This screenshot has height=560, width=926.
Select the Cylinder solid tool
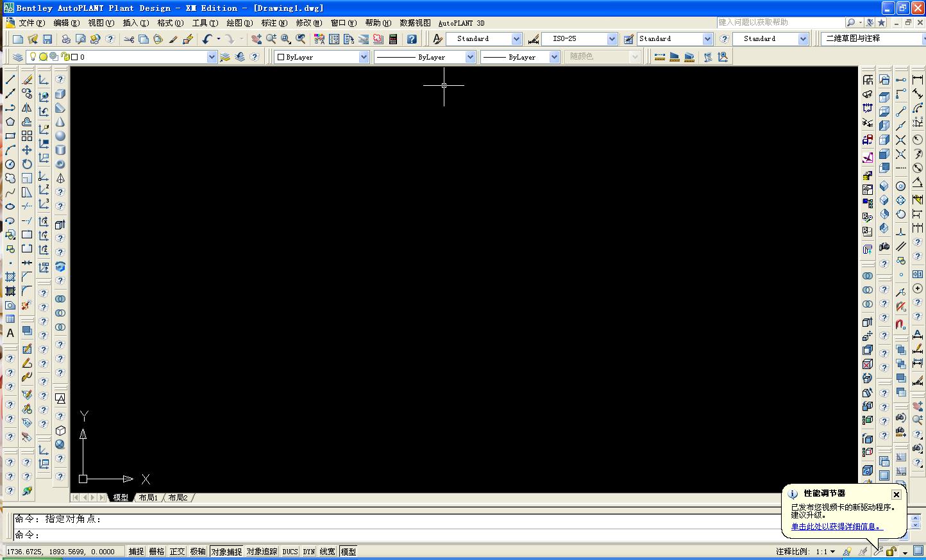(60, 150)
